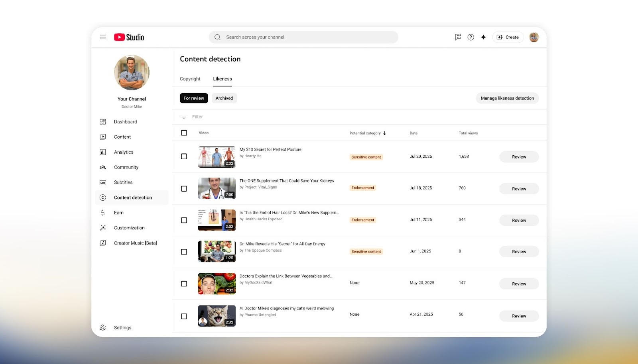Open the account avatar menu
Image resolution: width=638 pixels, height=364 pixels.
point(534,37)
